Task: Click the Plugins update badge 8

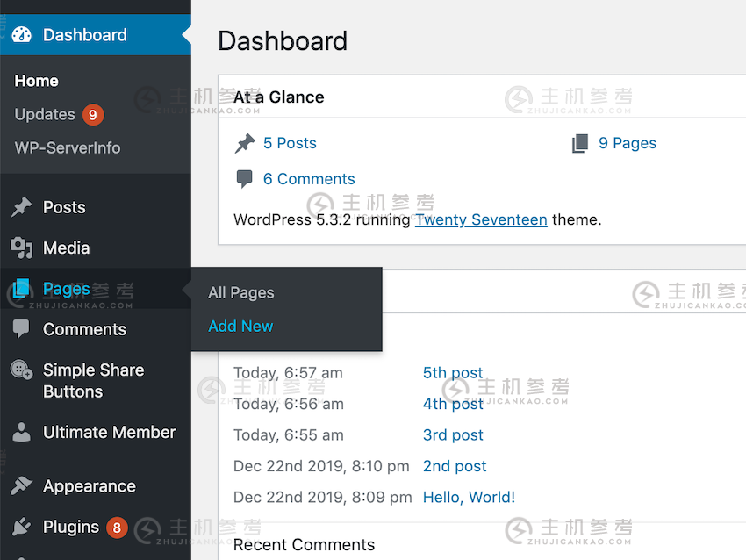Action: (117, 528)
